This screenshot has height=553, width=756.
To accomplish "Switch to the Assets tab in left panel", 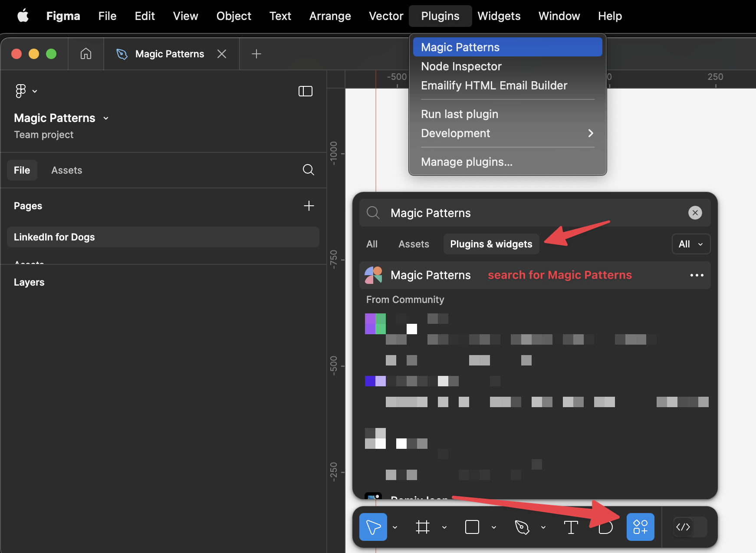I will click(66, 170).
